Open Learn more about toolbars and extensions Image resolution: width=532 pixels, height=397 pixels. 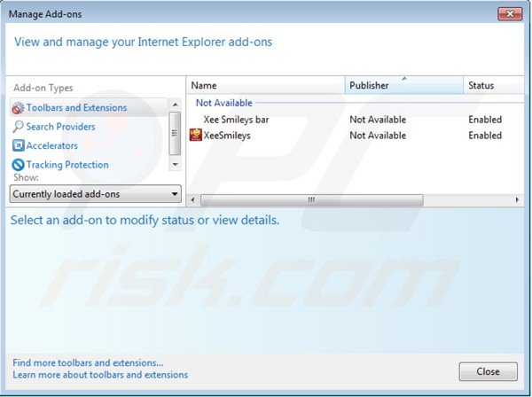[100, 375]
